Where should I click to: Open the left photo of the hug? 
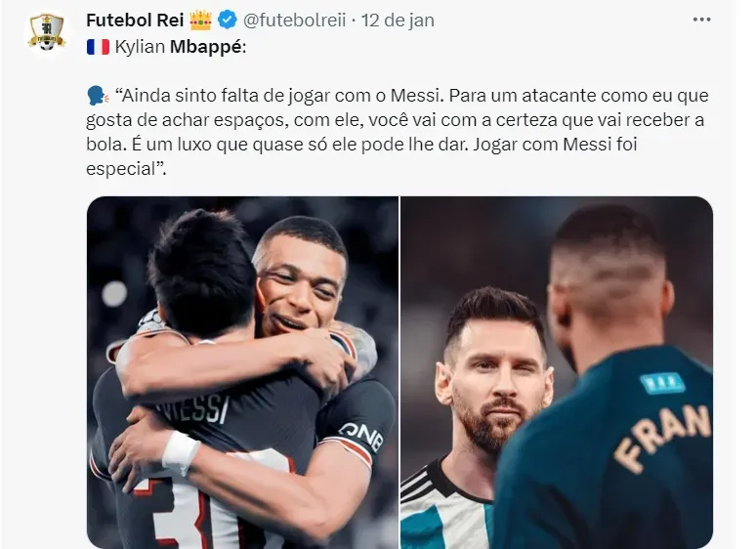[242, 372]
